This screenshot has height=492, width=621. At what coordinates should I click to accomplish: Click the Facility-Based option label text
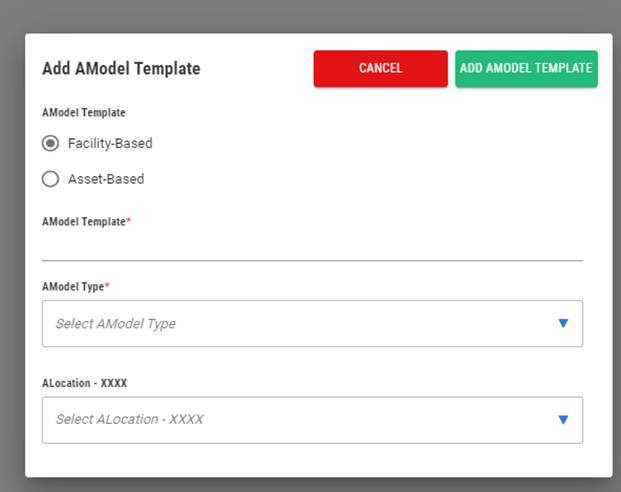[110, 143]
